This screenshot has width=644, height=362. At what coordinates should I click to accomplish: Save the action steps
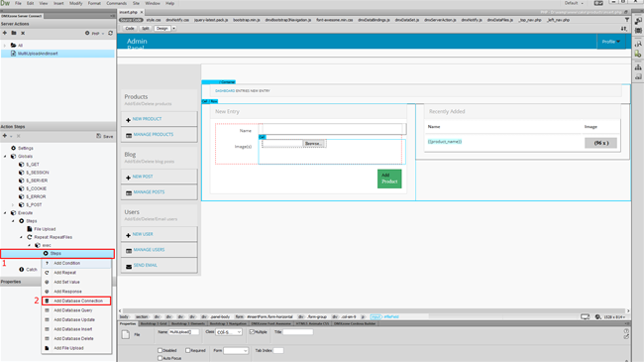coord(105,136)
